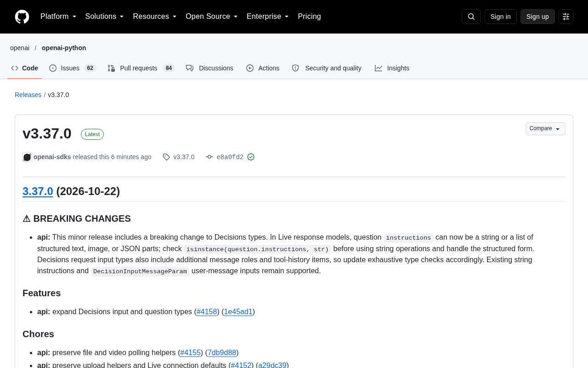Image resolution: width=588 pixels, height=368 pixels.
Task: Click the Sign up button
Action: click(x=537, y=17)
